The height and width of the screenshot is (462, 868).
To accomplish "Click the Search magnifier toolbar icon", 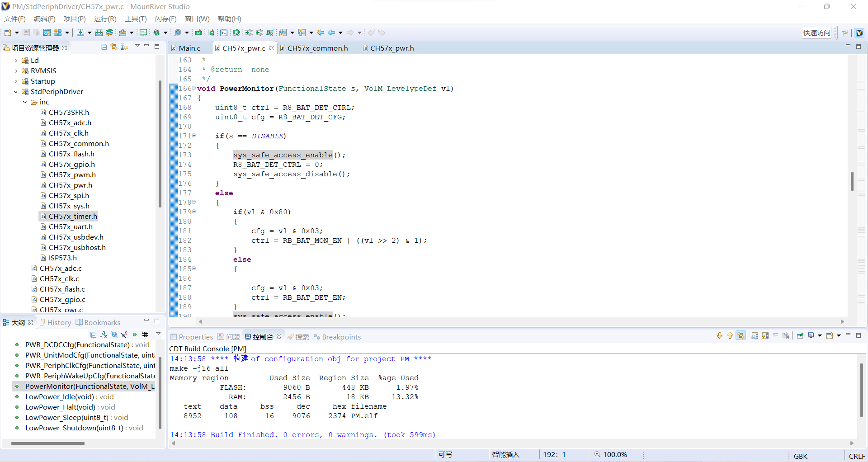I will point(178,33).
